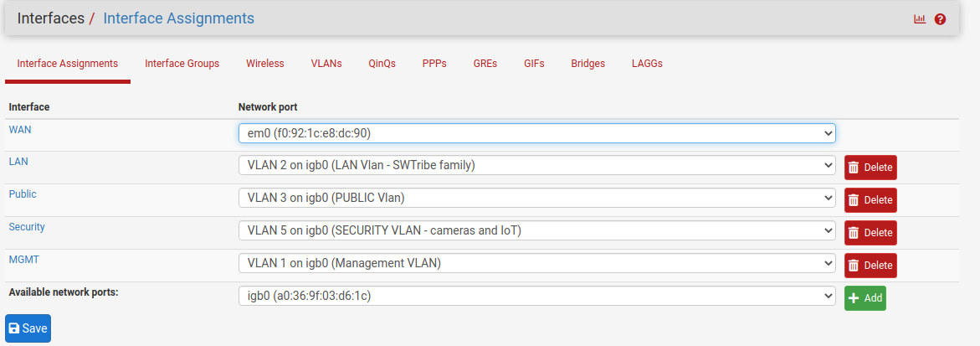Click the Interfaces breadcrumb text
980x346 pixels.
pos(50,18)
